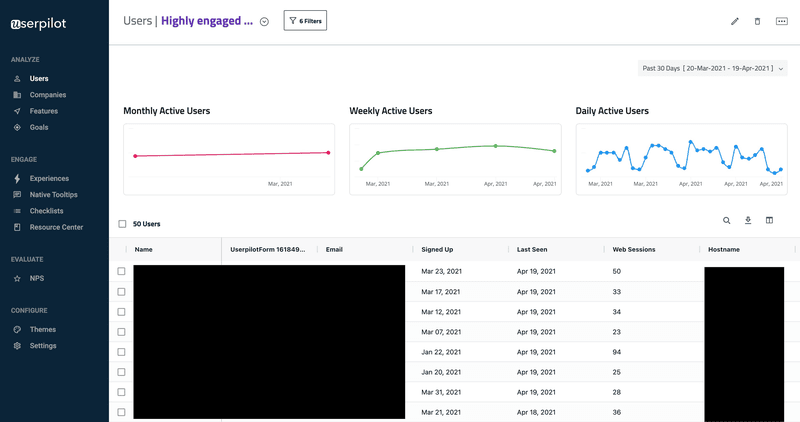The image size is (800, 422).
Task: Open the Past 30 Days date range dropdown
Action: [x=712, y=68]
